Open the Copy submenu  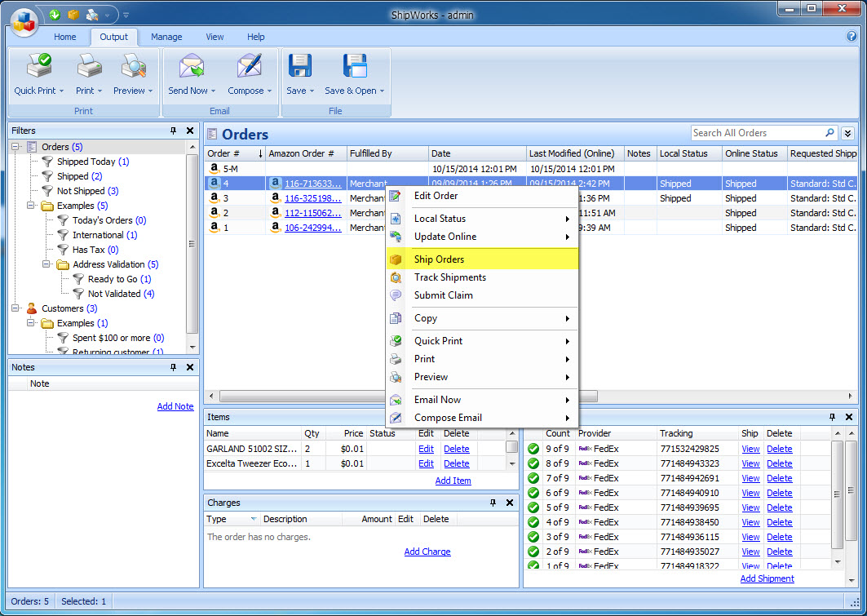(482, 318)
